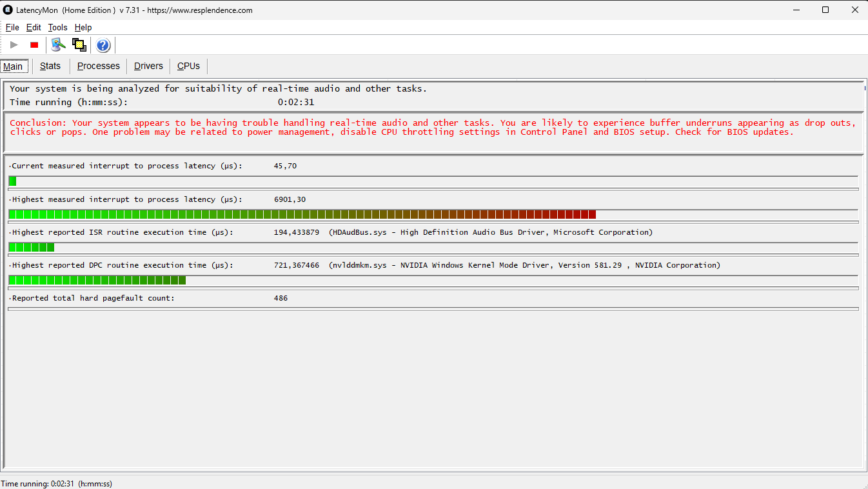Viewport: 868px width, 489px height.
Task: Click the yellow windows toolbar icon
Action: pos(79,45)
